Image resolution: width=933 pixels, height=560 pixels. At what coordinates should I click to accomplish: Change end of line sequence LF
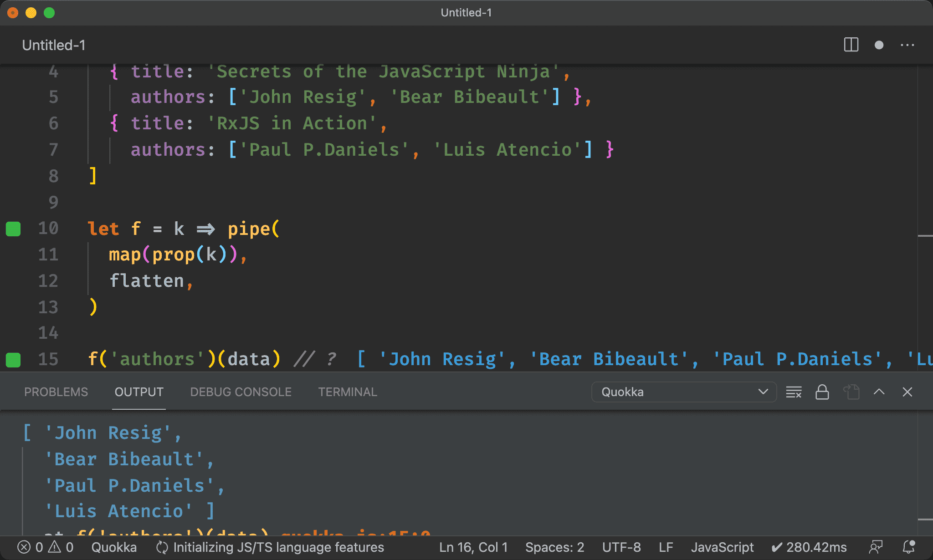coord(666,547)
